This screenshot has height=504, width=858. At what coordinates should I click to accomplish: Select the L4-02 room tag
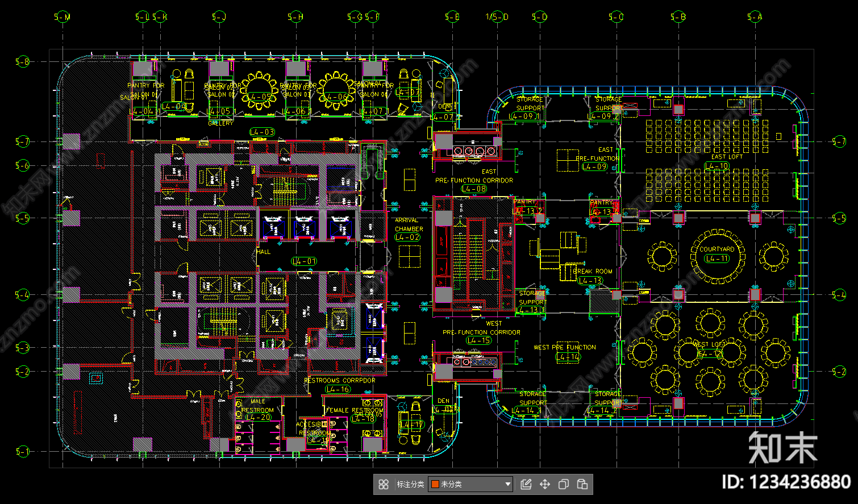click(x=407, y=237)
